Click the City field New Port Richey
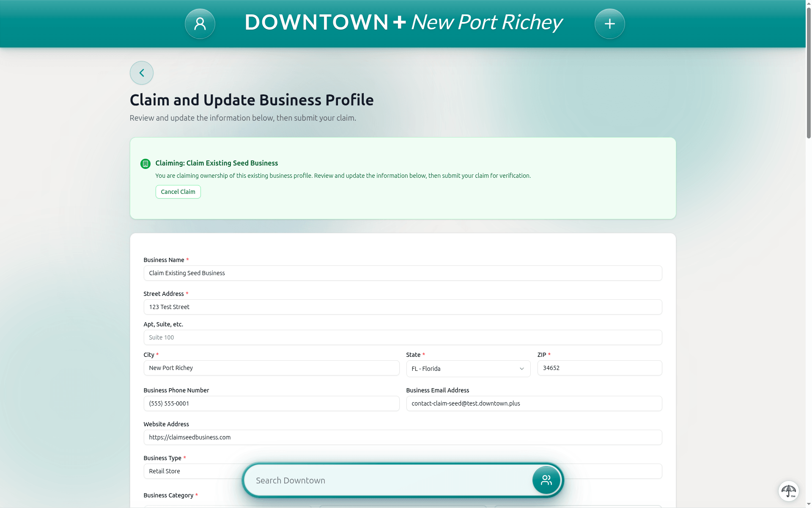This screenshot has width=812, height=508. pyautogui.click(x=272, y=368)
